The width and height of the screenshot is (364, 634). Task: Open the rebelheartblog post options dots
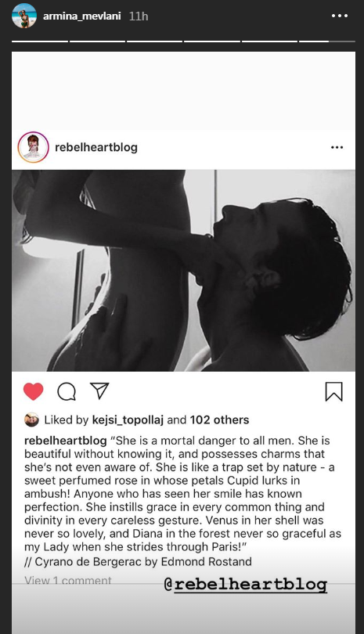tap(337, 147)
